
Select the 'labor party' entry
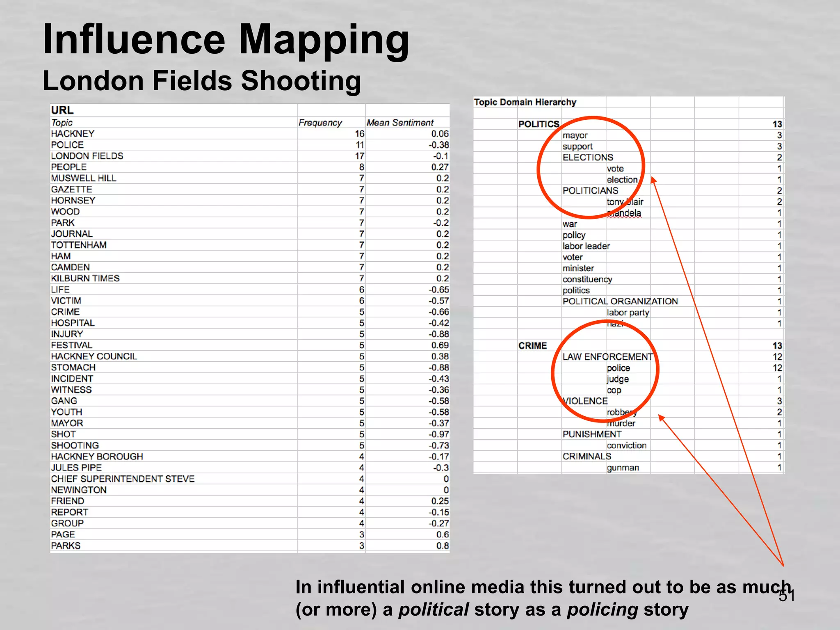(x=628, y=313)
